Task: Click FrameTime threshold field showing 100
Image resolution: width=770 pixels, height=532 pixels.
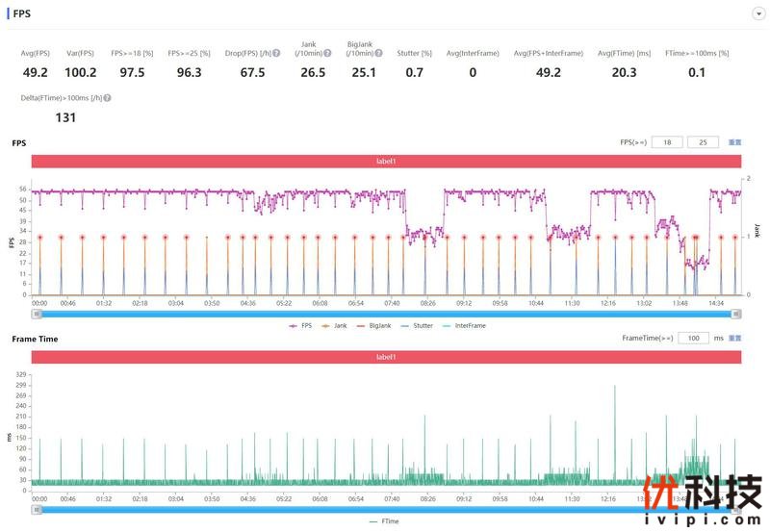Action: 691,339
